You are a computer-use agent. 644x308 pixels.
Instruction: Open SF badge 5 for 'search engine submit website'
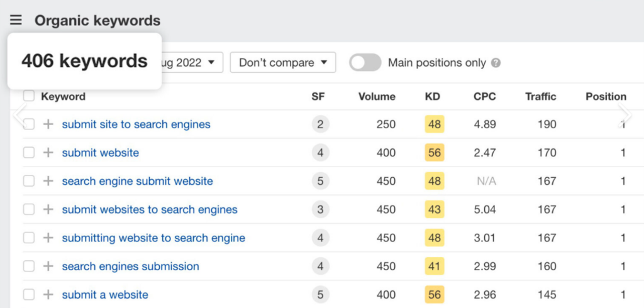(x=320, y=180)
